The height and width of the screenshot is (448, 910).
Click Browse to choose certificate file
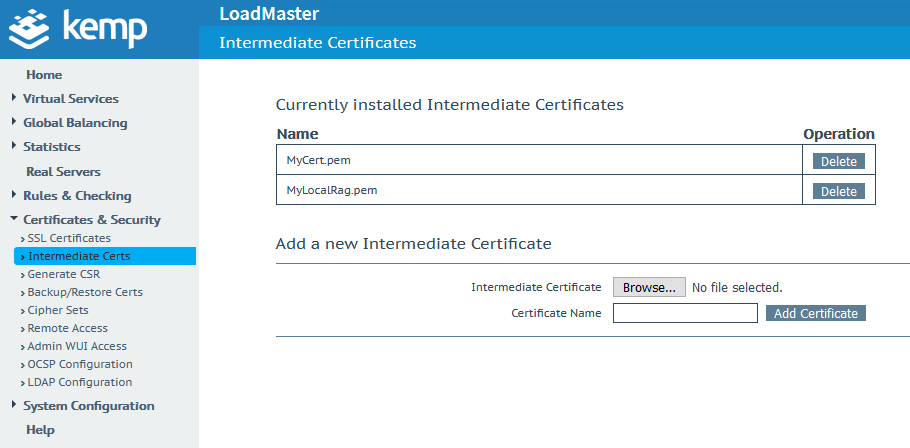tap(649, 288)
